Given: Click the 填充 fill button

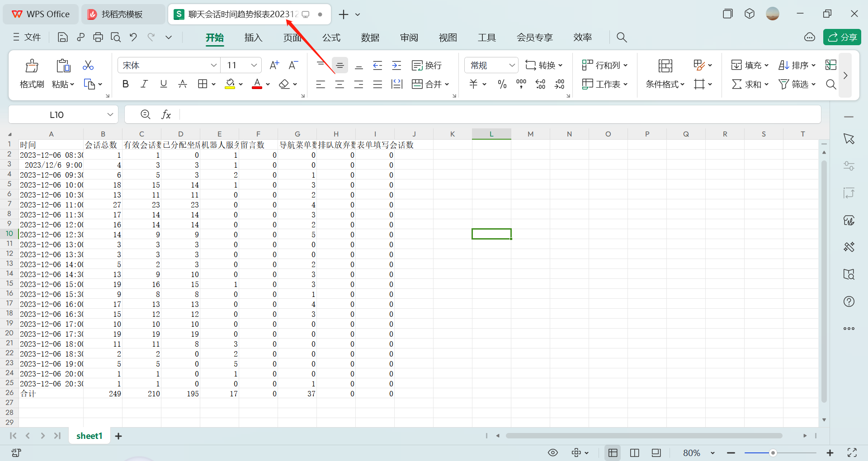Looking at the screenshot, I should click(x=750, y=66).
